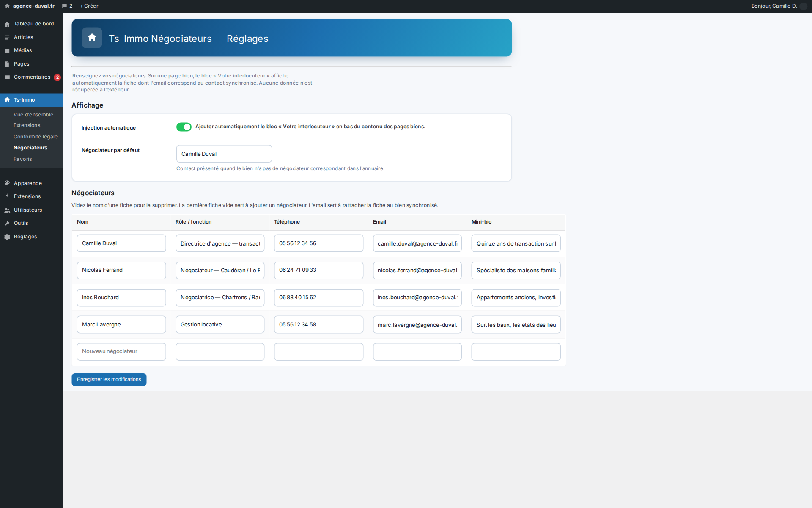Image resolution: width=812 pixels, height=508 pixels.
Task: Click the home icon in the Réglages header banner
Action: point(92,38)
